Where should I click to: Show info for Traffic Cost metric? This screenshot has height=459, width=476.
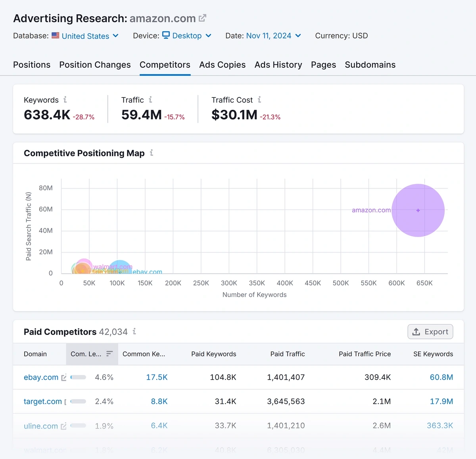pos(259,99)
